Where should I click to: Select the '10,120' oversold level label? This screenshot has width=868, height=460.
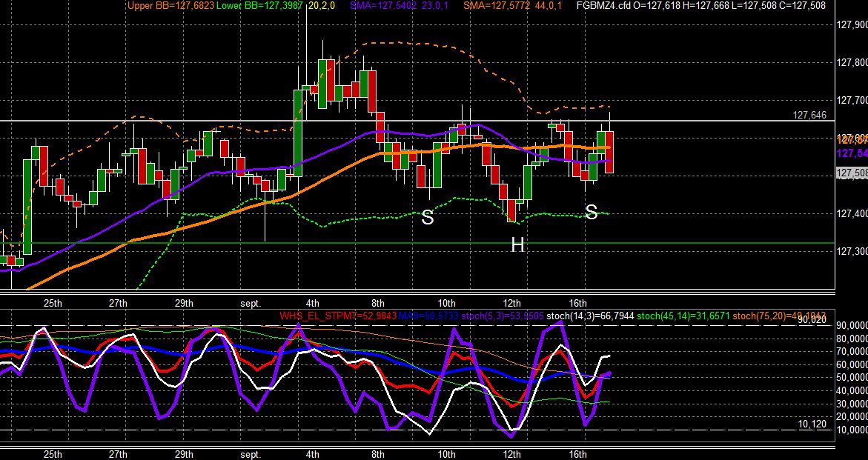[812, 424]
